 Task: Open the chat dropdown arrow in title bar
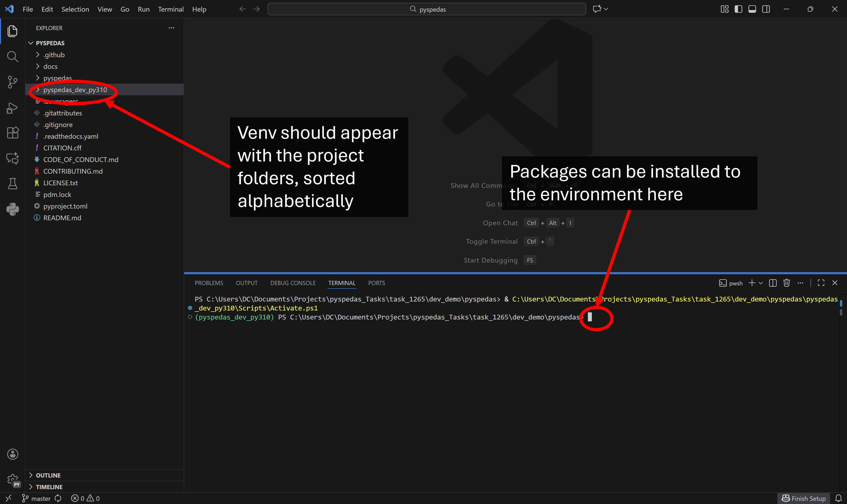[606, 9]
